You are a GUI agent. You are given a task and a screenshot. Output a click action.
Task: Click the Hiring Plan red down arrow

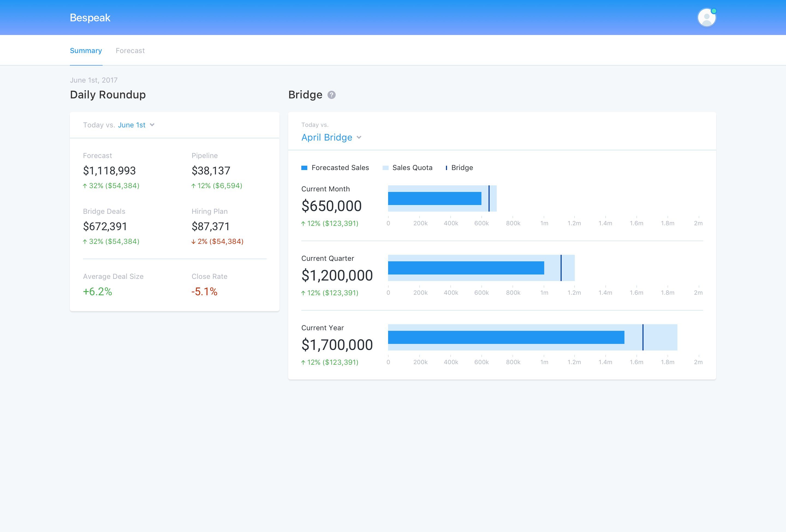(193, 242)
